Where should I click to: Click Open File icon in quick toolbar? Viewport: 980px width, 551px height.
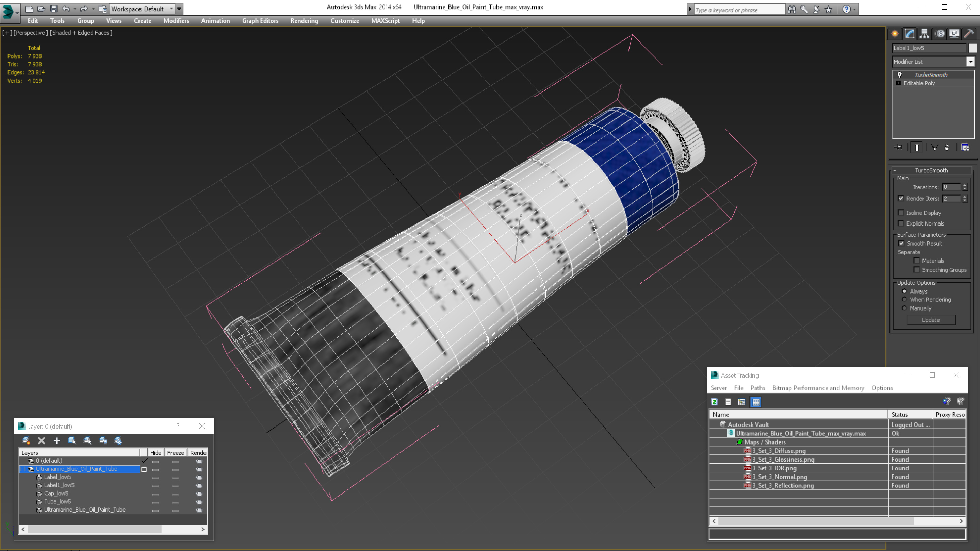[42, 9]
